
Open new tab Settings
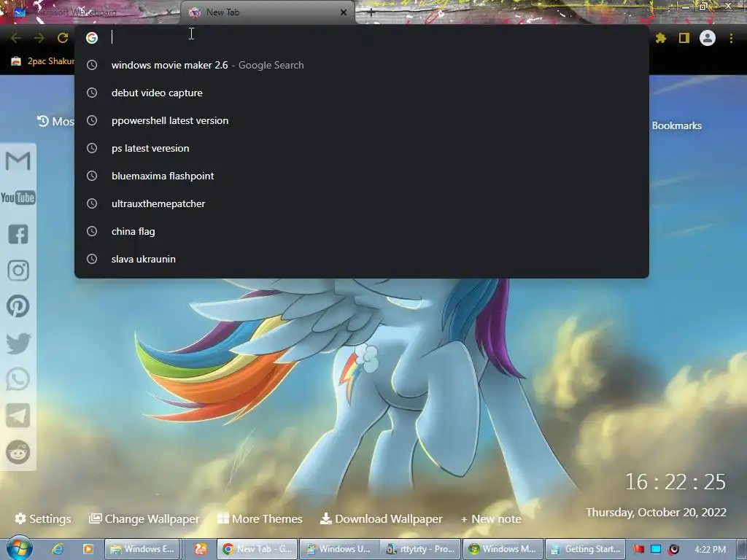tap(43, 518)
